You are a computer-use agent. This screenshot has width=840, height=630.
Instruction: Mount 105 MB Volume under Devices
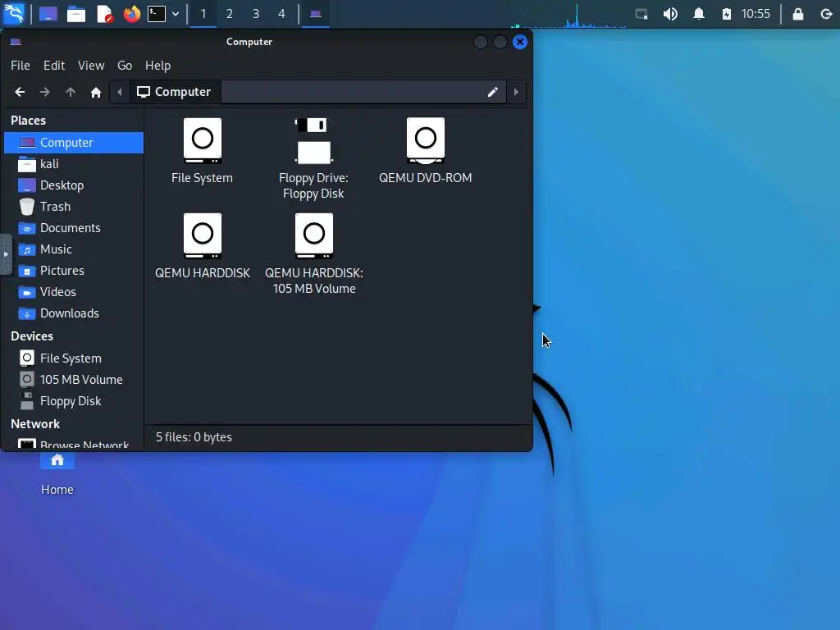(x=74, y=380)
